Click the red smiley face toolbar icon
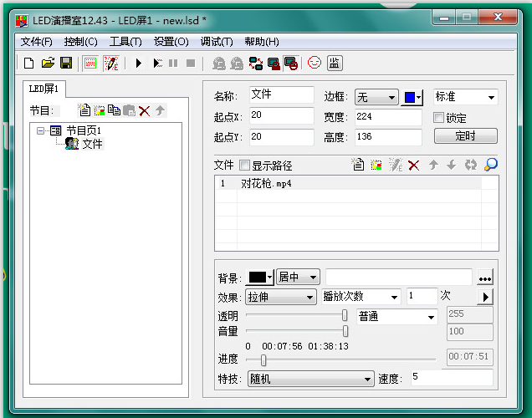The width and height of the screenshot is (532, 418). (x=315, y=63)
